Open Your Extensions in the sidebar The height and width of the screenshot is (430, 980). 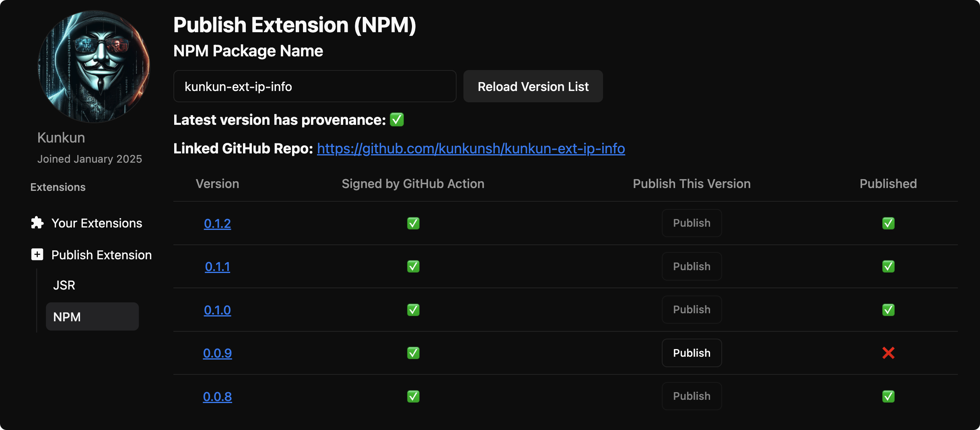click(97, 223)
